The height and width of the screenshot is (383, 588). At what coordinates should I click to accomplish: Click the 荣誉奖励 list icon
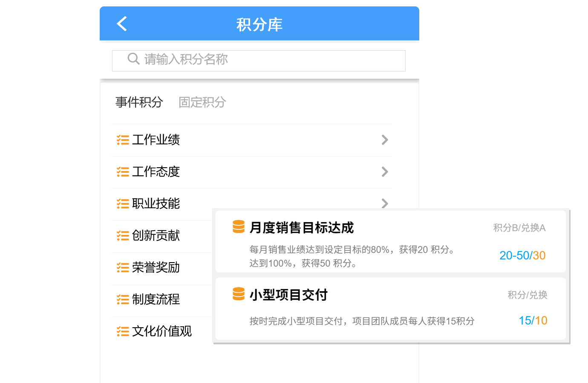[122, 267]
